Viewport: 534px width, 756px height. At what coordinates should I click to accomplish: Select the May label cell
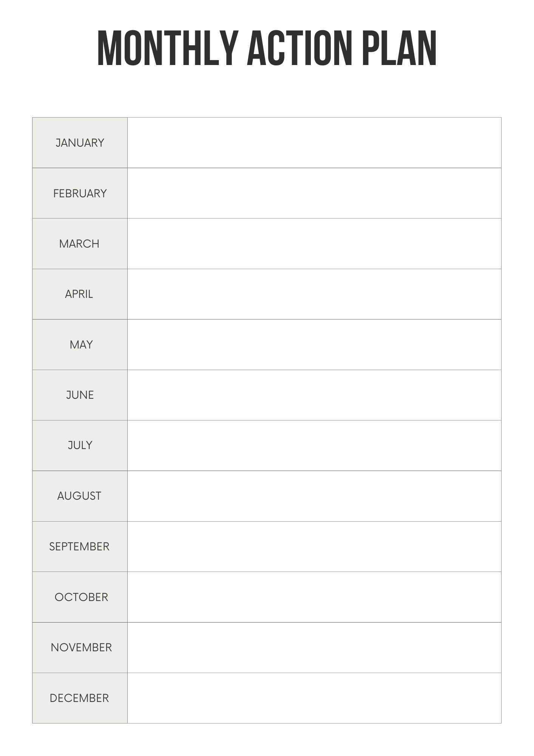point(80,345)
